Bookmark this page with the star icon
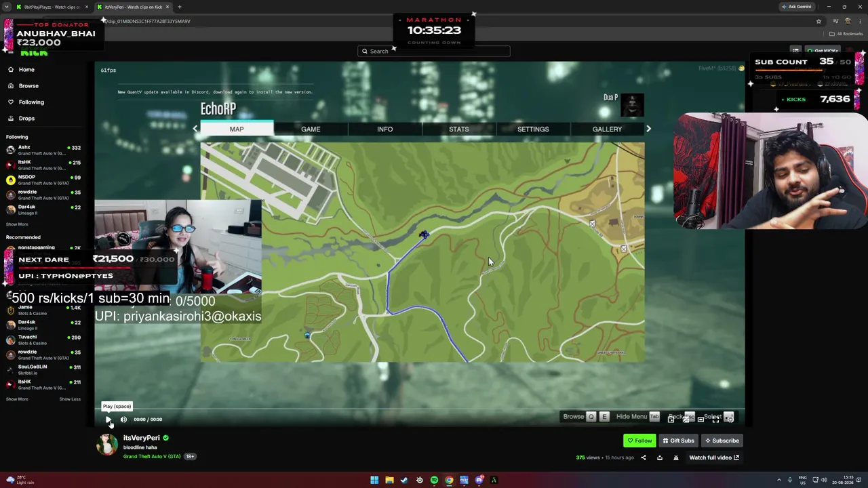Viewport: 868px width, 488px height. [818, 21]
